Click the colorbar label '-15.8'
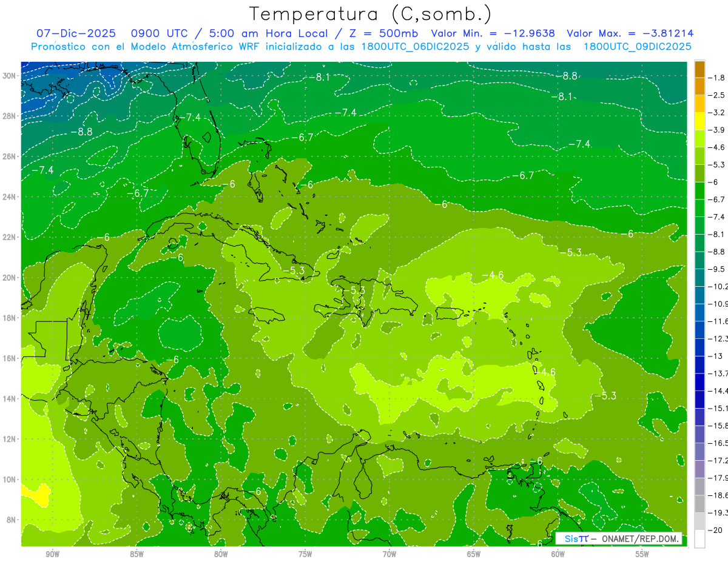The height and width of the screenshot is (562, 728). [718, 426]
